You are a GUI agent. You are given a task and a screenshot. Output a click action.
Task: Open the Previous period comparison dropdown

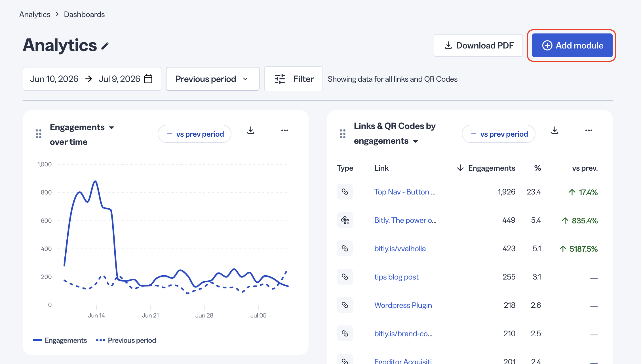pyautogui.click(x=212, y=79)
